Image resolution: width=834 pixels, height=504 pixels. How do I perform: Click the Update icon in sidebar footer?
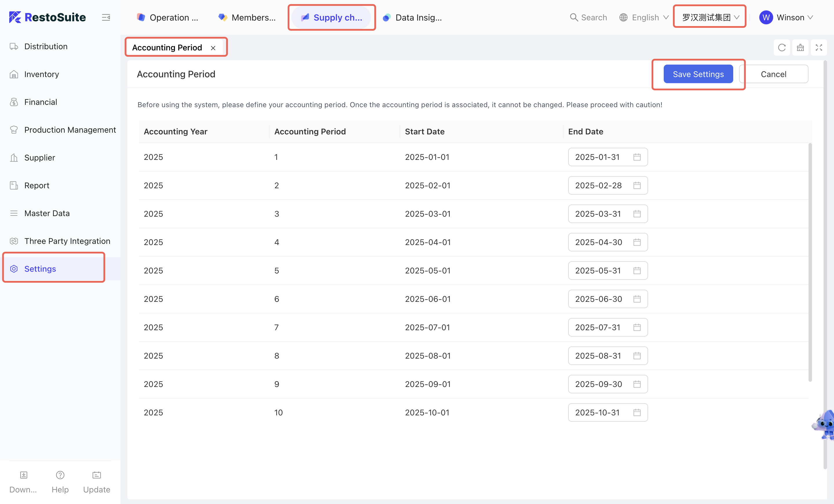click(x=96, y=475)
